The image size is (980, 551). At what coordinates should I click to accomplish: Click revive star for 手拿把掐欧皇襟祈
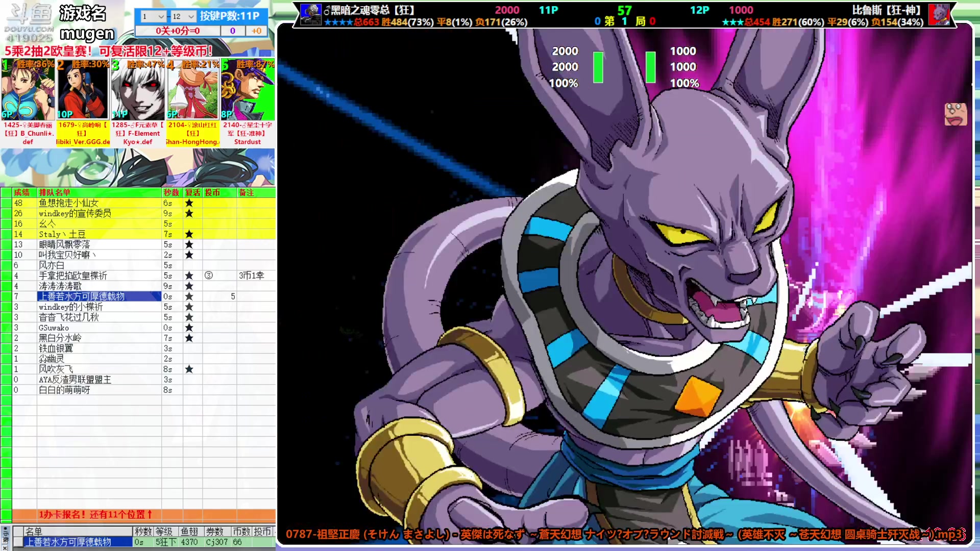pos(189,275)
